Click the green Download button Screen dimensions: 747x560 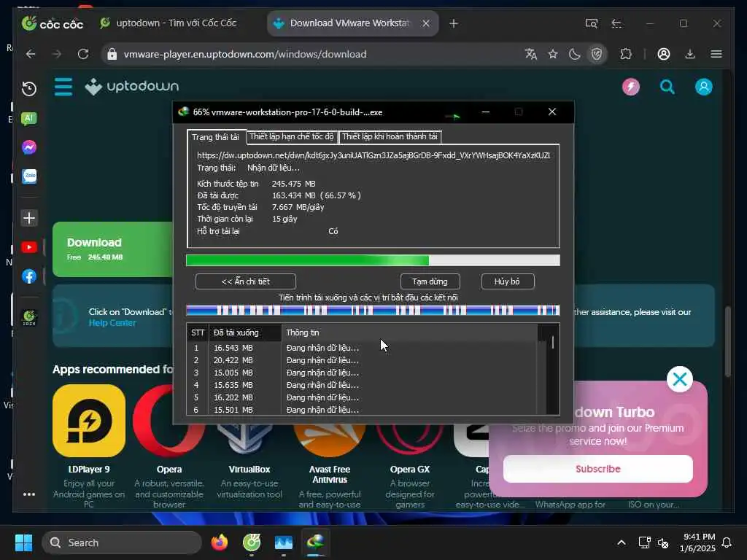click(x=113, y=249)
